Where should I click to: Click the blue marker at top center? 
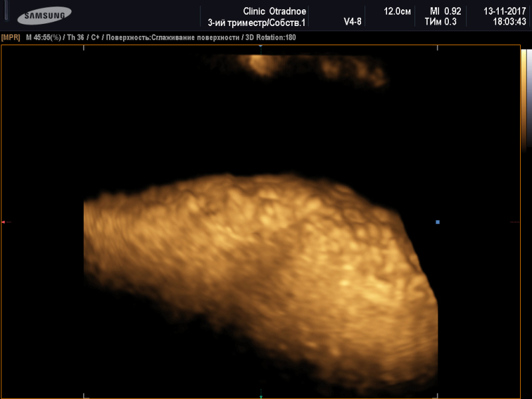coord(261,46)
